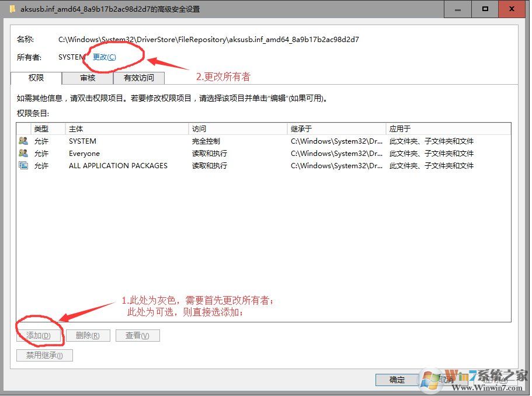Click the 查看(V) button
The image size is (532, 396).
coord(138,335)
